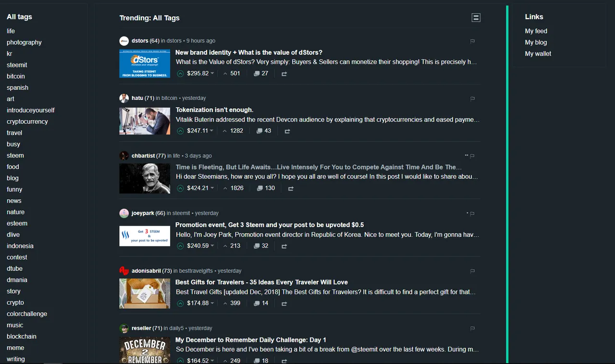Select the travel tag

point(14,133)
